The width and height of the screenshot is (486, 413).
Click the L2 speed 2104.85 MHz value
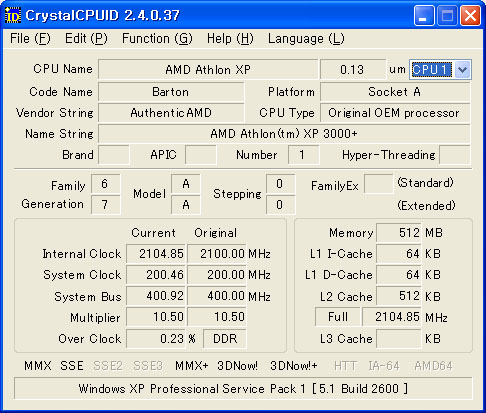tap(392, 317)
